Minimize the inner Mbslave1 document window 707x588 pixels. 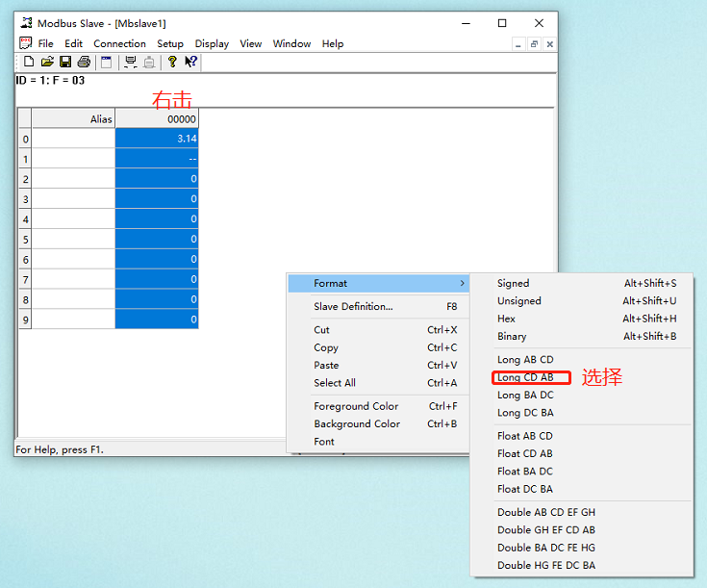pos(518,44)
